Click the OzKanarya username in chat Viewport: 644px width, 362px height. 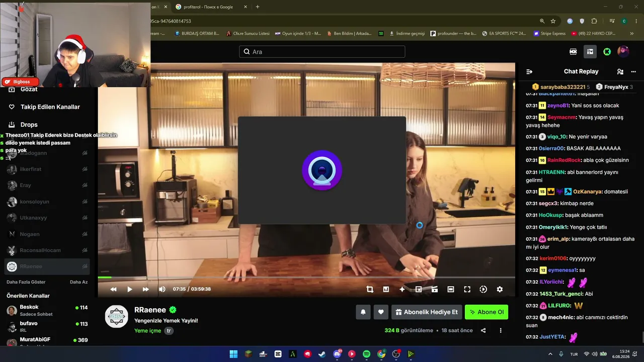(x=587, y=192)
